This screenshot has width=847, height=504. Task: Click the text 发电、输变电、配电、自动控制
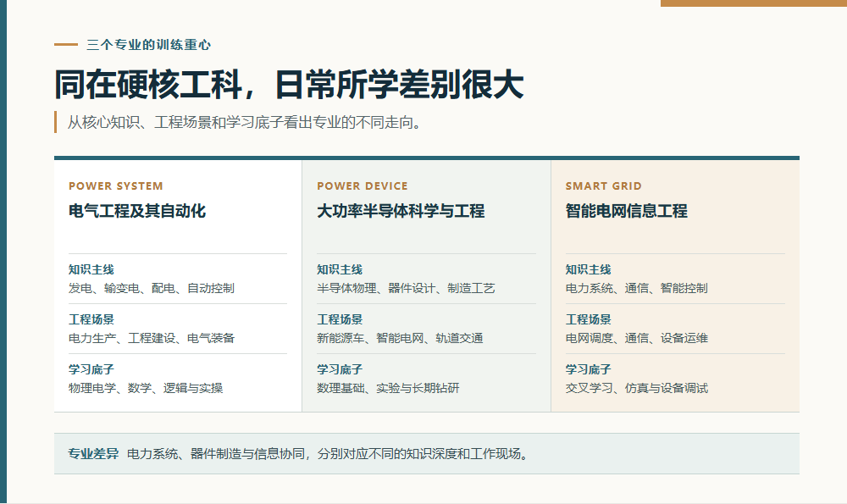[152, 289]
